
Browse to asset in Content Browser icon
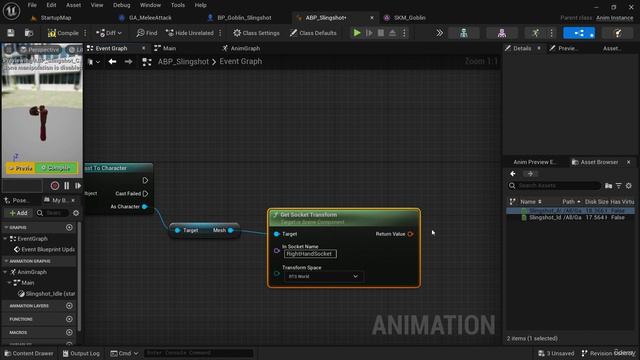29,33
